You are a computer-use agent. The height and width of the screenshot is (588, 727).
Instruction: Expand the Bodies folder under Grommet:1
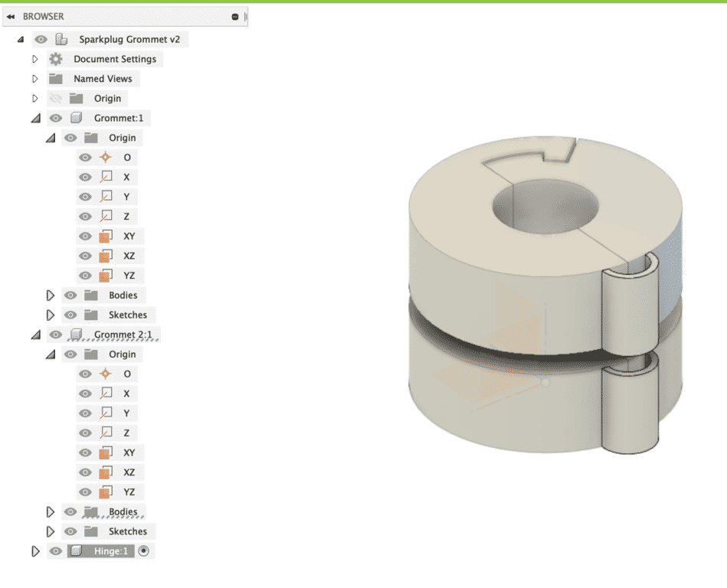[x=51, y=295]
